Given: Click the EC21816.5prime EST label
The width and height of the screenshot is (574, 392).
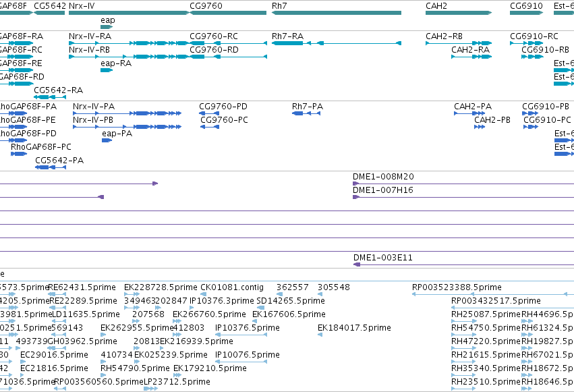Looking at the screenshot, I should click(54, 368).
